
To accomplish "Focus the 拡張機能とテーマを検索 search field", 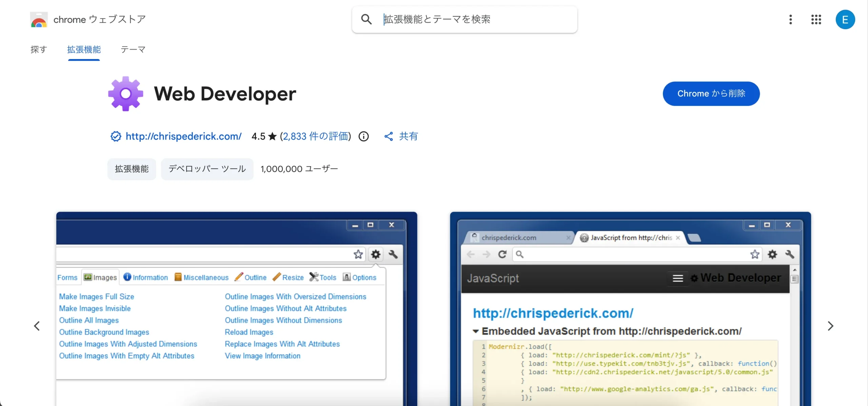I will click(475, 19).
